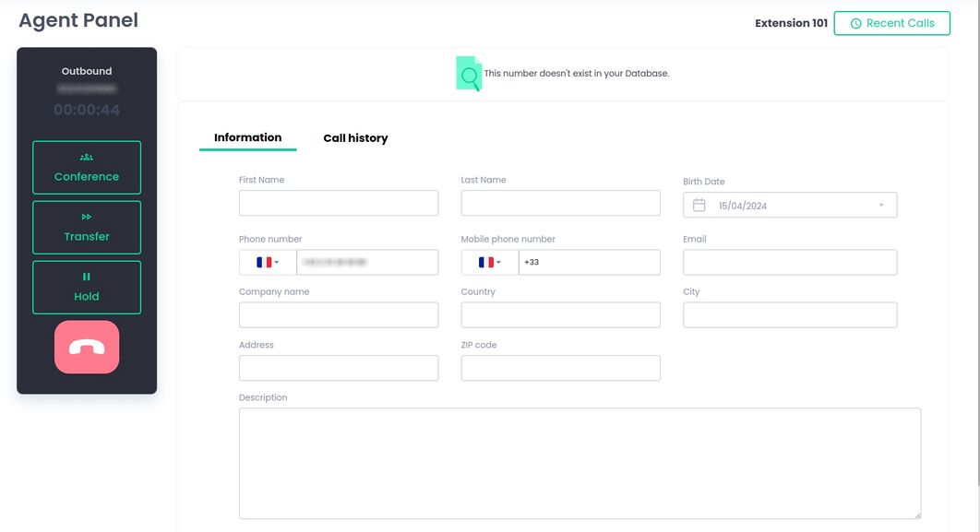Open Mobile phone country flag dropdown
The width and height of the screenshot is (980, 532).
click(x=490, y=263)
